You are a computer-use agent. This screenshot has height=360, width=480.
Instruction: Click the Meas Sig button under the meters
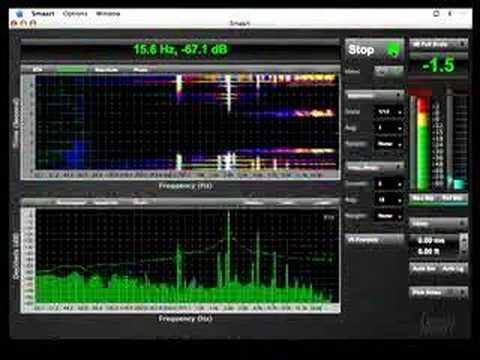tap(423, 198)
